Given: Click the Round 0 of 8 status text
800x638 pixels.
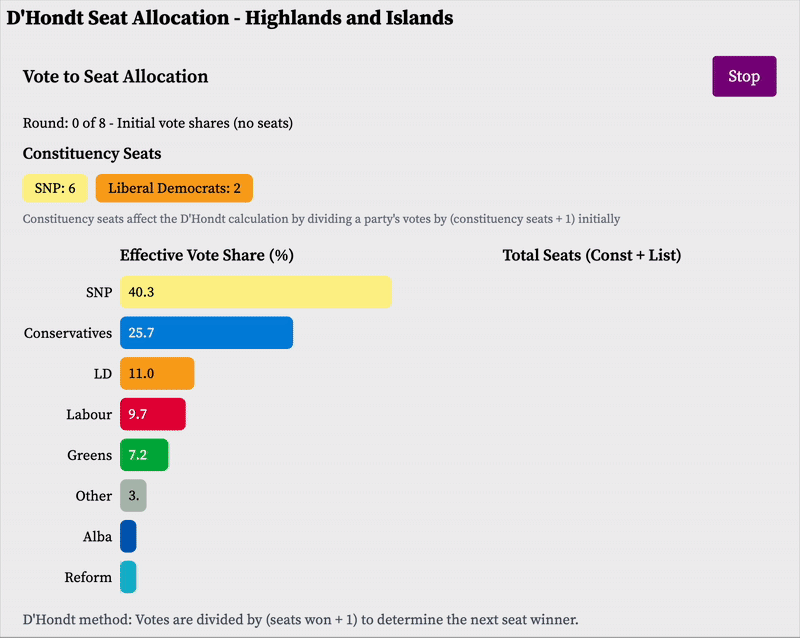Looking at the screenshot, I should coord(157,123).
